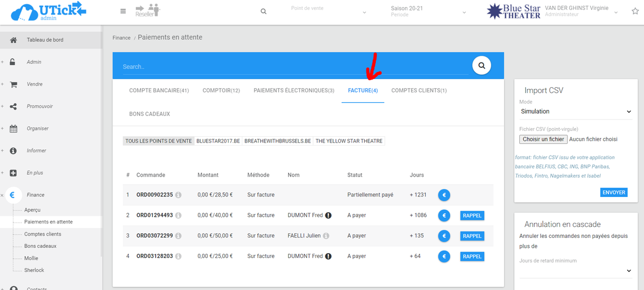Click RAPPEL button for order ORD03072299
644x290 pixels.
(472, 236)
